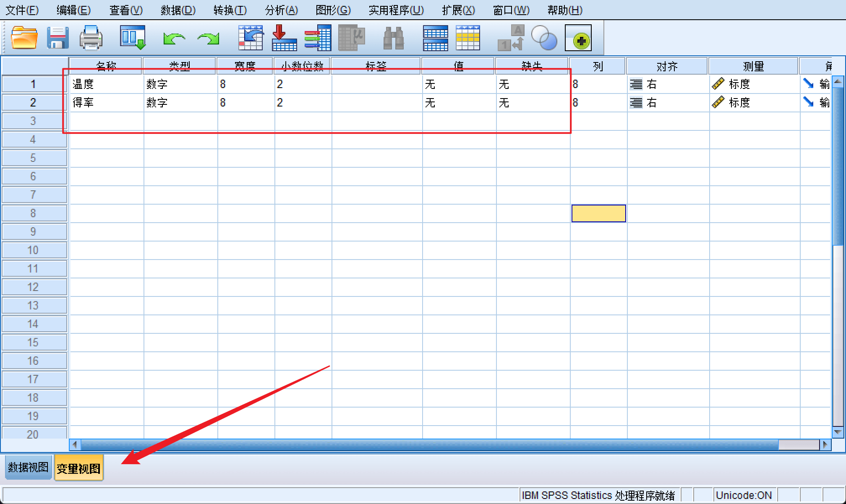846x504 pixels.
Task: Click the Recall recently used dialogs icon
Action: click(133, 38)
